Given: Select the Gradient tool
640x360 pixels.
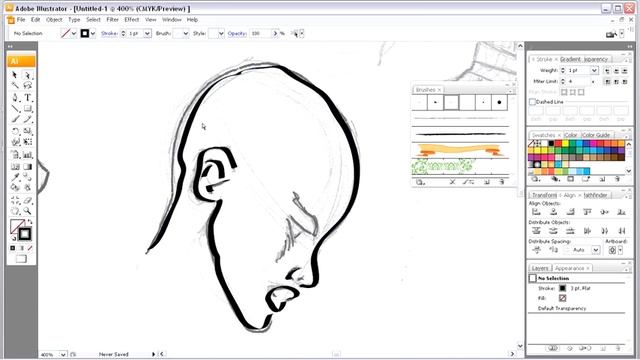Looking at the screenshot, I should tap(27, 167).
